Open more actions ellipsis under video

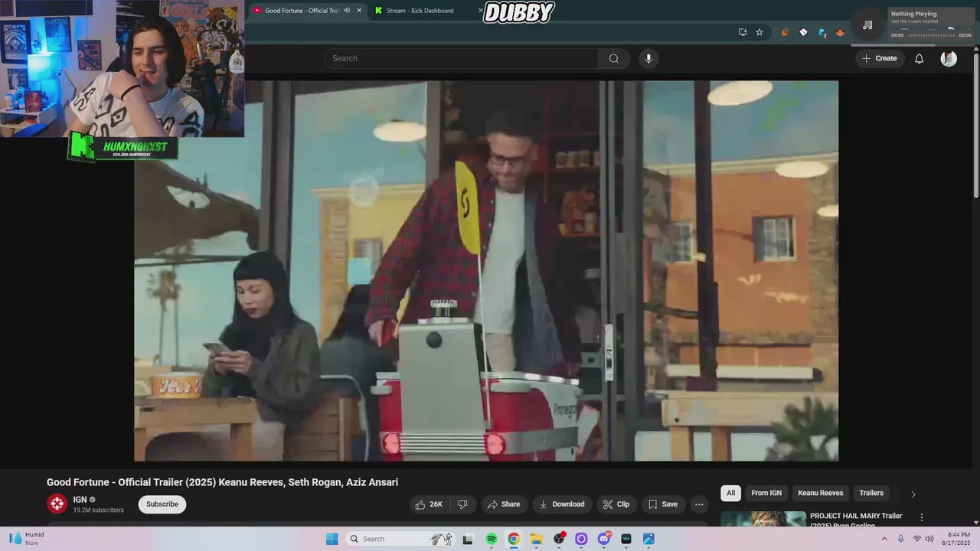coord(699,504)
